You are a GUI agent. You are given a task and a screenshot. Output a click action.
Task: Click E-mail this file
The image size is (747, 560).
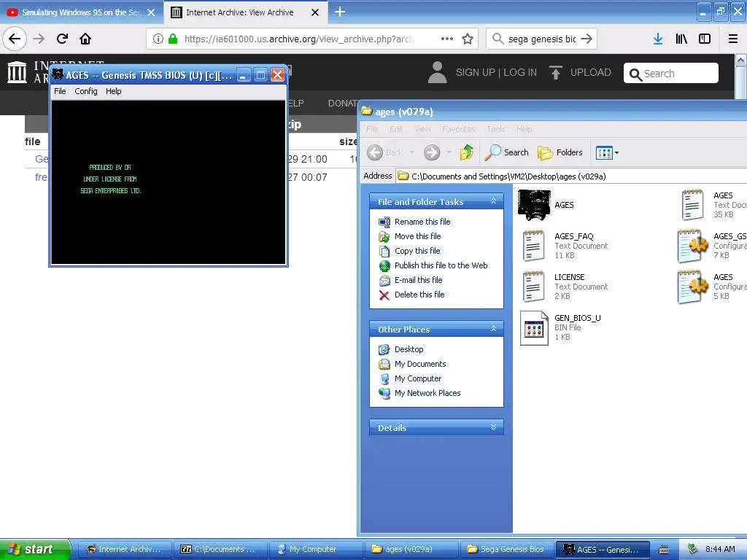tap(418, 281)
